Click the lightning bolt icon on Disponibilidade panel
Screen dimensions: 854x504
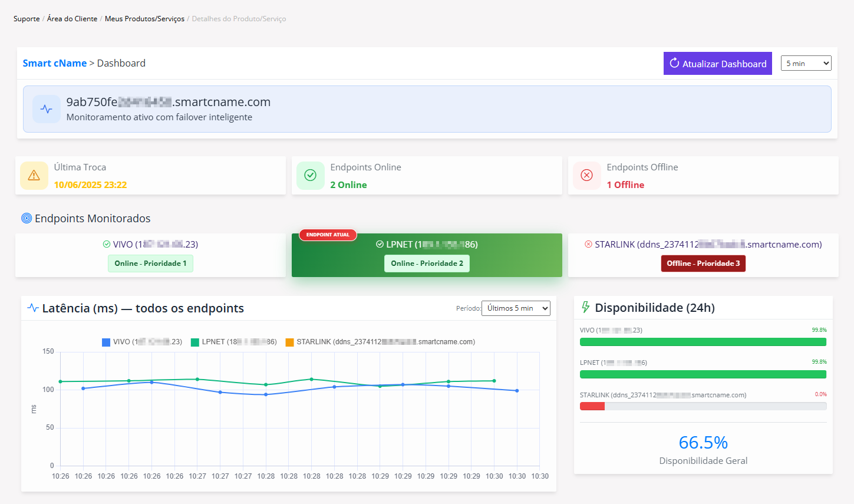pyautogui.click(x=585, y=307)
